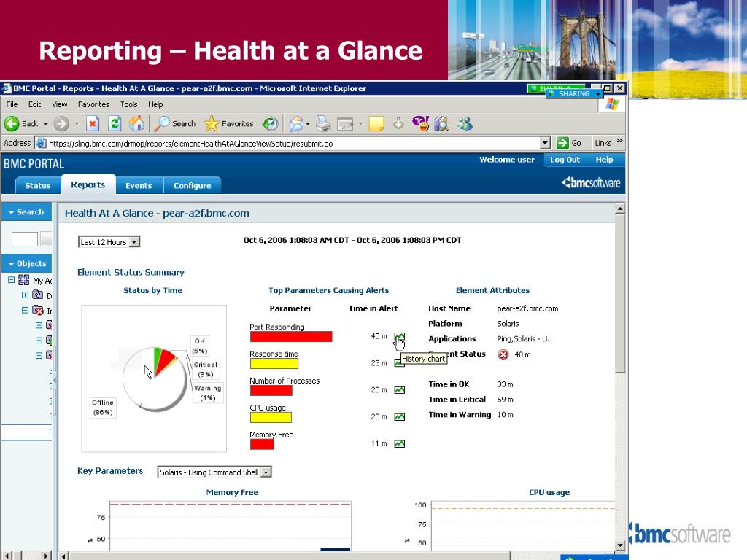Collapse the My Ac tree node
Screen dimensions: 747x560
[11, 280]
